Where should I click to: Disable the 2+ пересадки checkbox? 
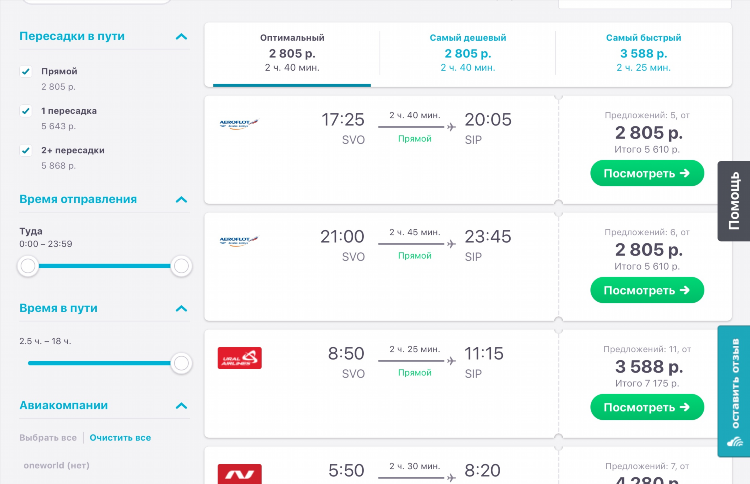tap(26, 150)
